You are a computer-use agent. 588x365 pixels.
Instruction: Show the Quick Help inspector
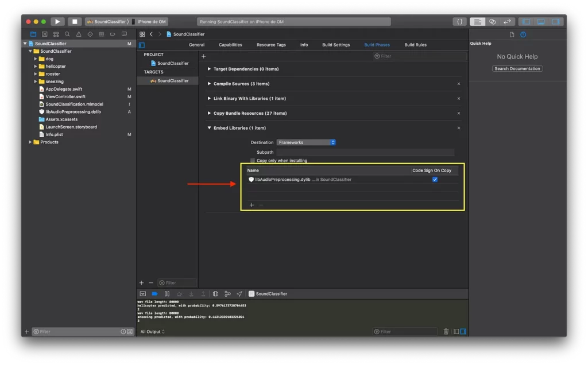(x=523, y=34)
